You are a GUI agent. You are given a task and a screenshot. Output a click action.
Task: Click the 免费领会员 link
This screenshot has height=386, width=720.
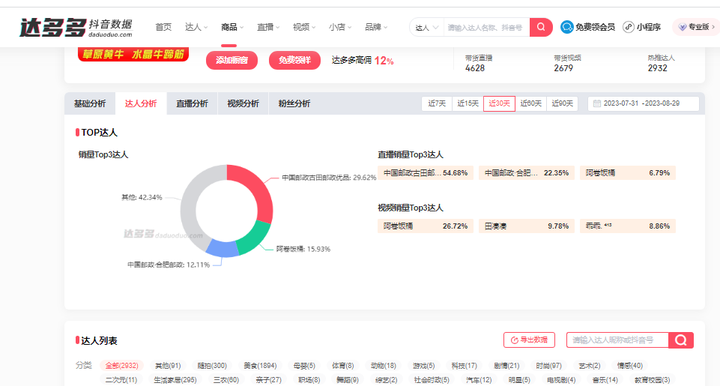pyautogui.click(x=588, y=27)
